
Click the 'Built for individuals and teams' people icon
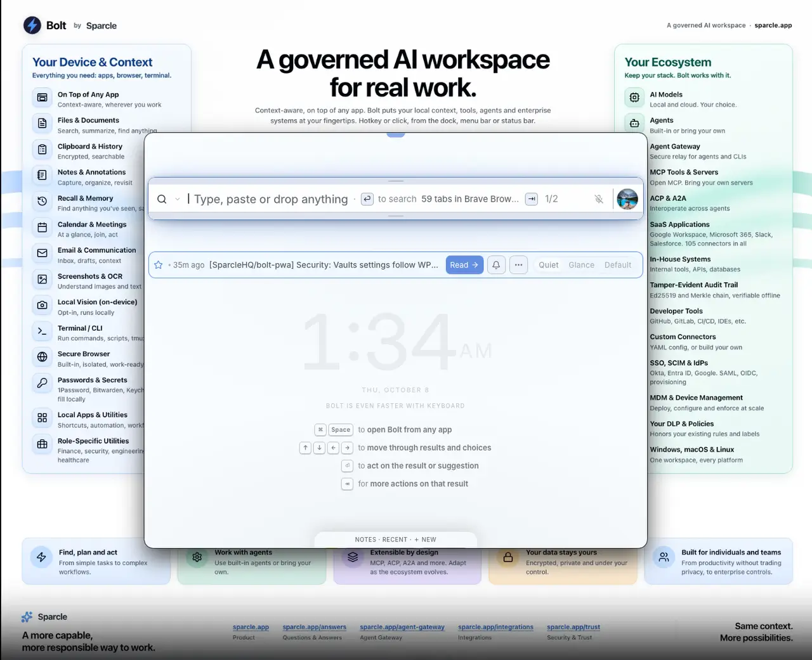664,557
